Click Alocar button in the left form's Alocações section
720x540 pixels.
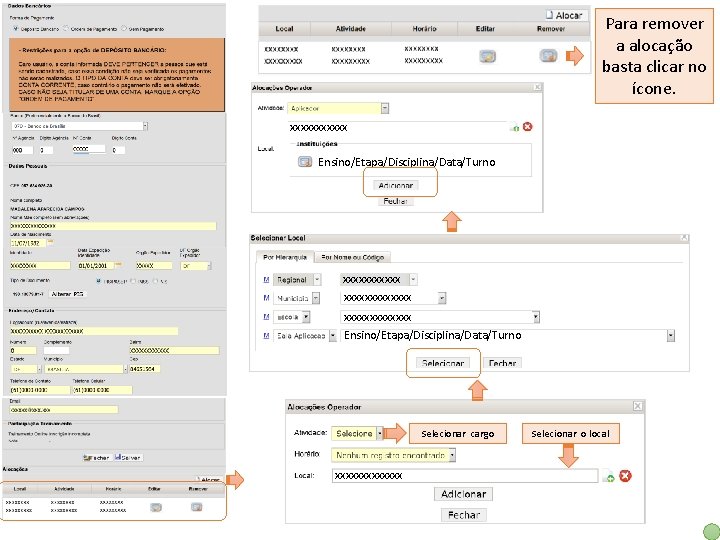pos(209,479)
